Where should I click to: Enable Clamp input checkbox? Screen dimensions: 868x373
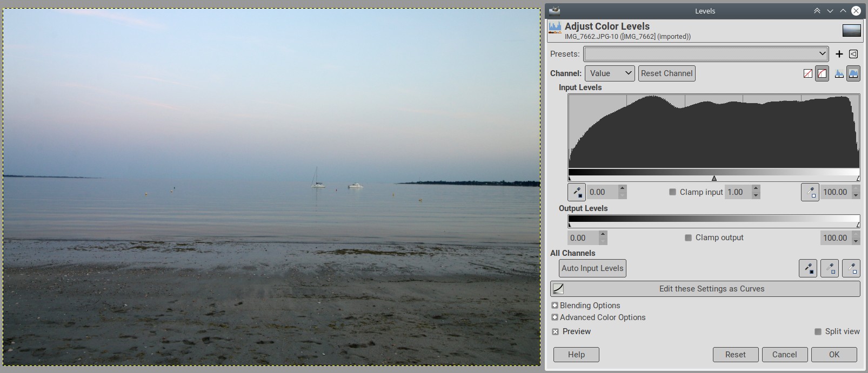[x=673, y=192]
